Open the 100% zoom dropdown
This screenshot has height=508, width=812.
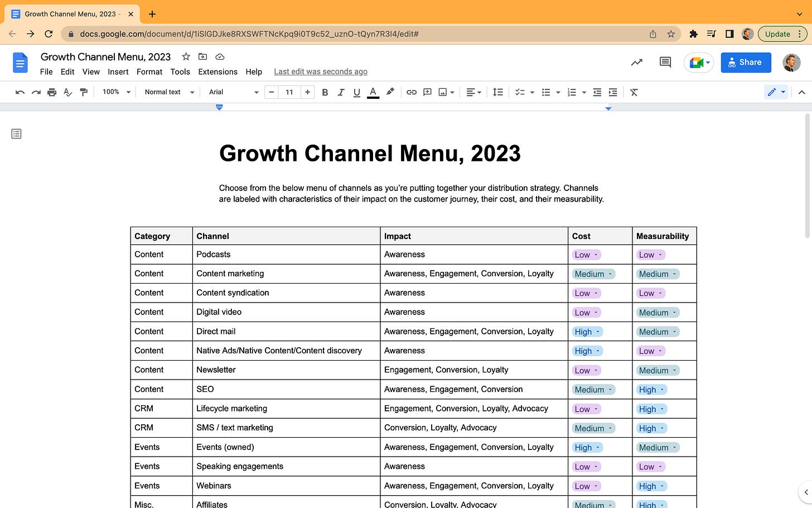116,92
